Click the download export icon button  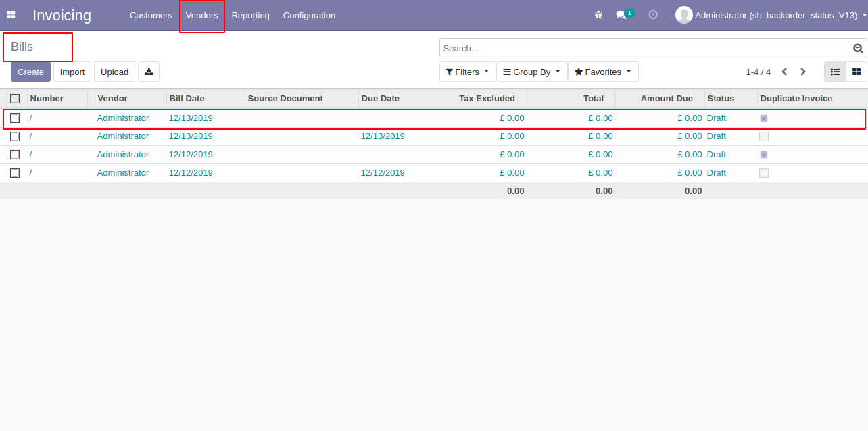pyautogui.click(x=149, y=72)
